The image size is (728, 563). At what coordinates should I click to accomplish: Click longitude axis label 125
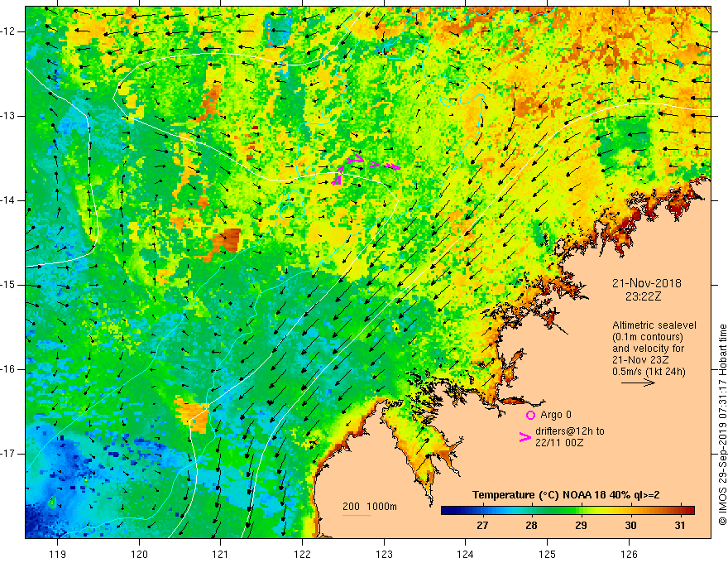(548, 554)
